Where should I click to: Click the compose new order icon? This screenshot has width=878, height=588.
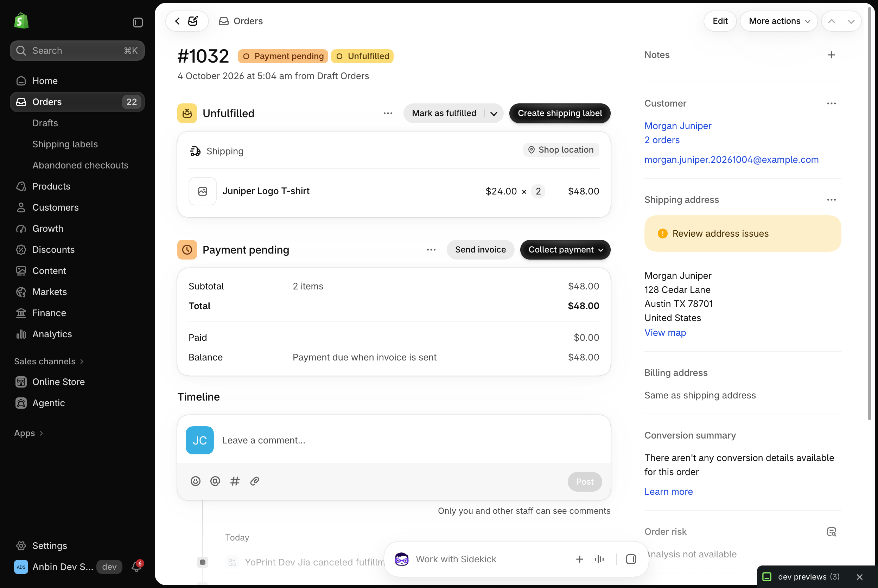pyautogui.click(x=193, y=21)
